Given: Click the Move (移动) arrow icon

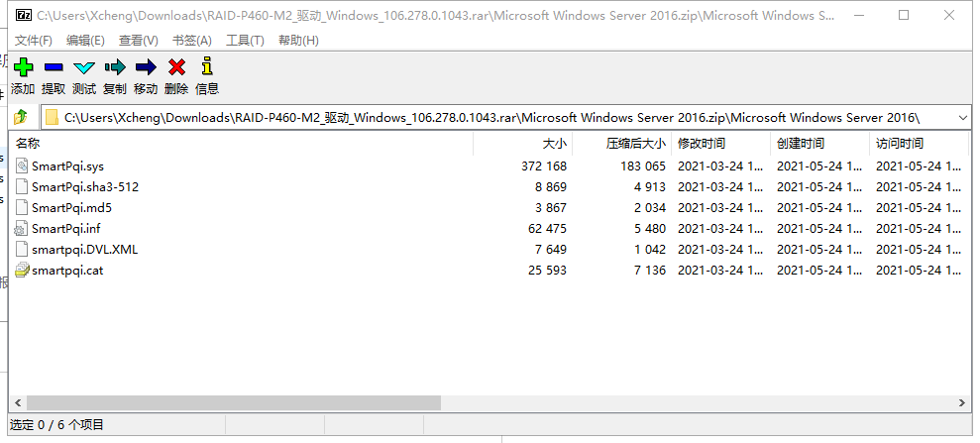Looking at the screenshot, I should [x=146, y=66].
